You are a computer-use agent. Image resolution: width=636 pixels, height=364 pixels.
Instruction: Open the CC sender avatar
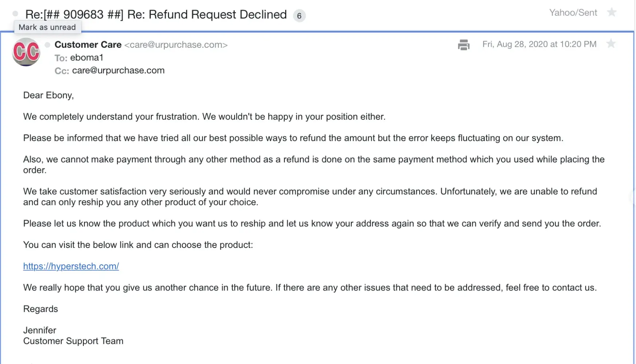point(26,52)
